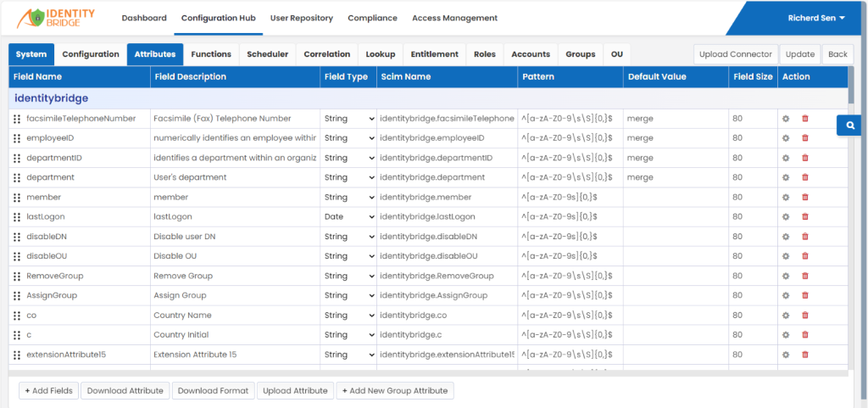Delete the disableDN attribute row
Screen dimensions: 868x408
coord(805,237)
